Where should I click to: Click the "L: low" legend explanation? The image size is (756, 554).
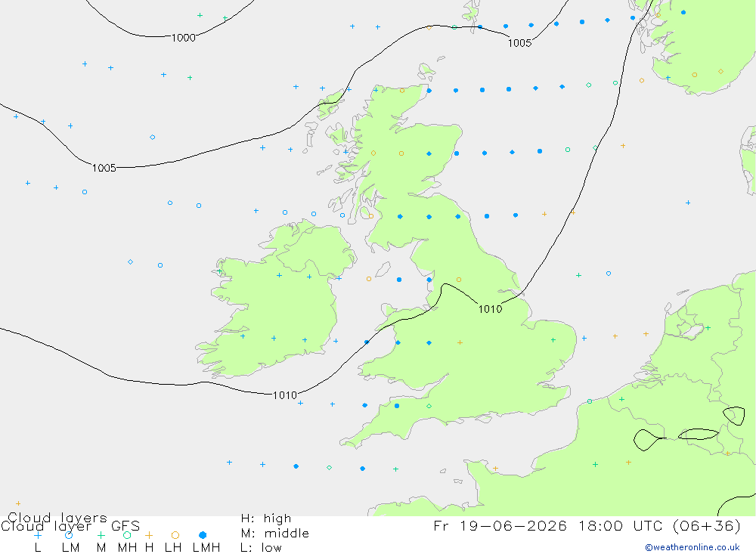point(261,548)
